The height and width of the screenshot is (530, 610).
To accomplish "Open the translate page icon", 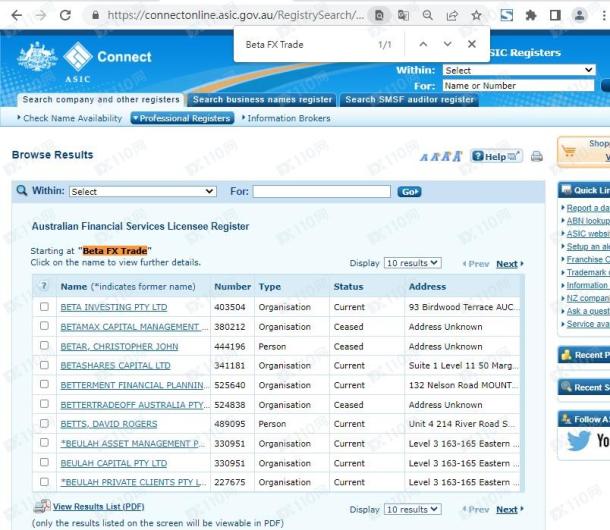I will tap(403, 16).
